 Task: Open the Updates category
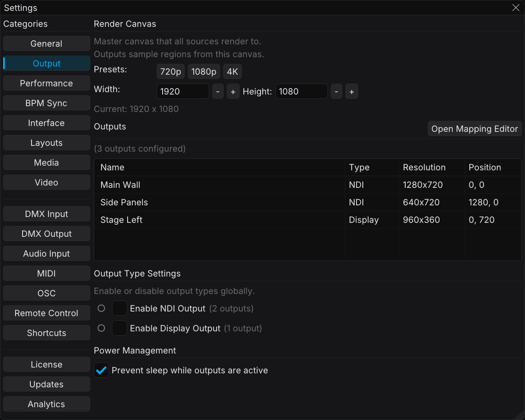tap(47, 384)
